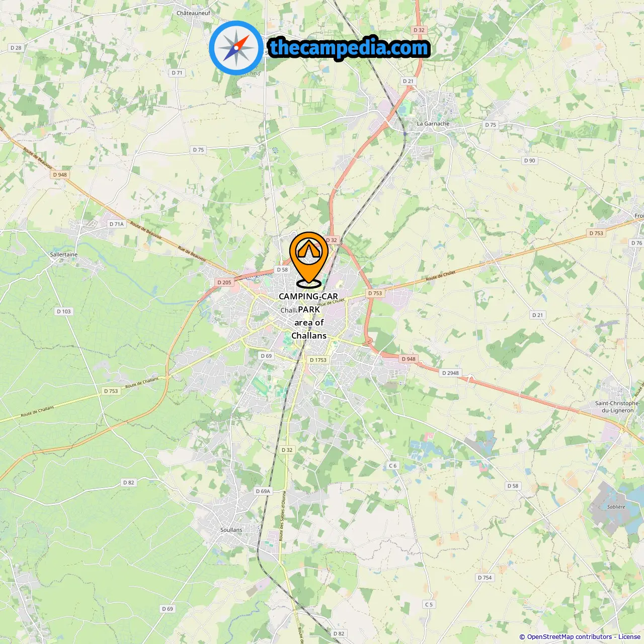Select the Châteauneuf village label
This screenshot has height=644, width=644.
click(x=194, y=13)
